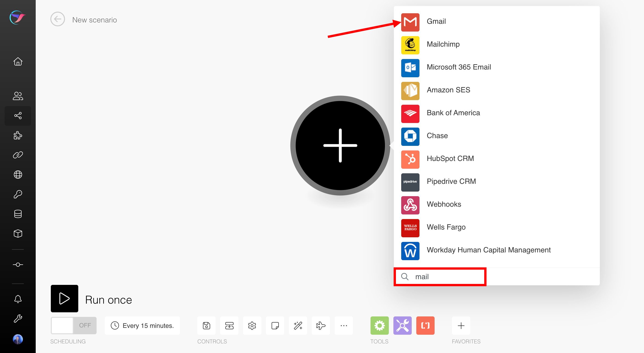This screenshot has height=353, width=644.
Task: Select Mailchimp from the app list
Action: (443, 45)
